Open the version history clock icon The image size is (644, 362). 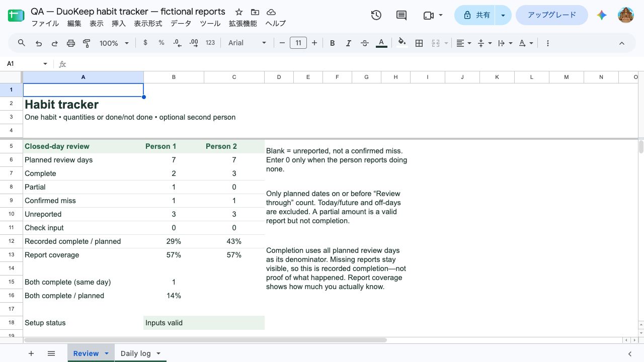[x=376, y=15]
